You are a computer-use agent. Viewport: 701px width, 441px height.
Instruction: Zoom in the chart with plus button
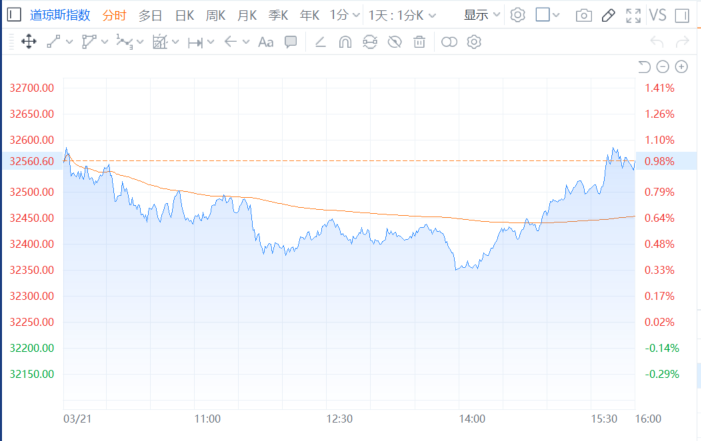[682, 67]
